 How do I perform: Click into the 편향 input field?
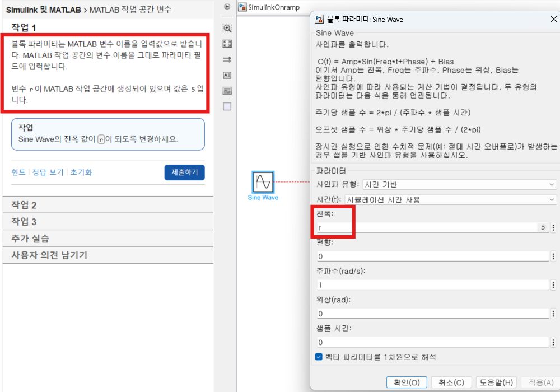coord(433,256)
